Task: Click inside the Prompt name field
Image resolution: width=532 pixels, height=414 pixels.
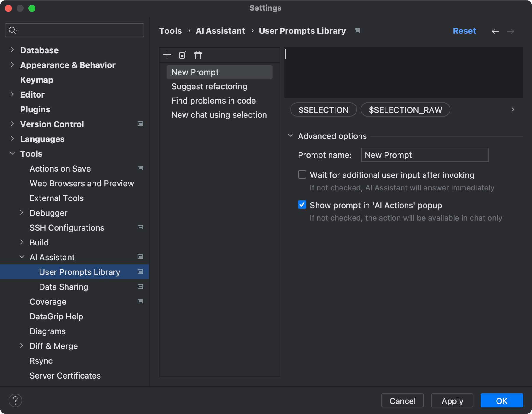Action: (x=424, y=155)
